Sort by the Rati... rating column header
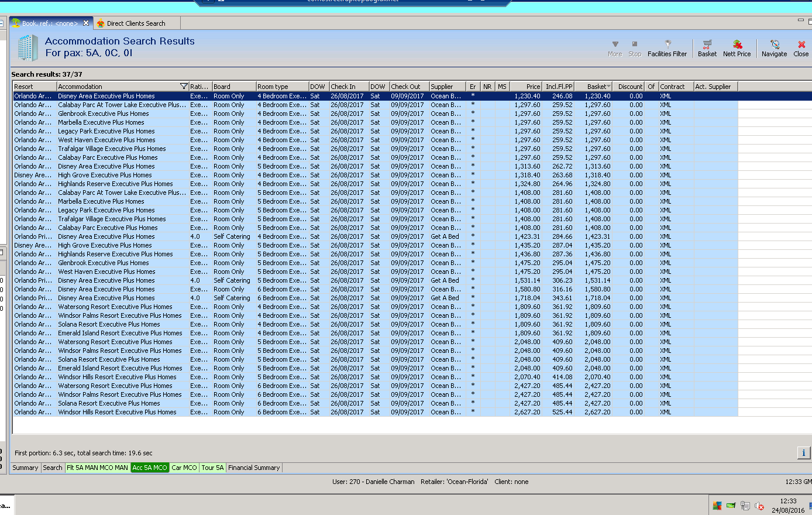Viewport: 812px width, 515px height. (200, 87)
